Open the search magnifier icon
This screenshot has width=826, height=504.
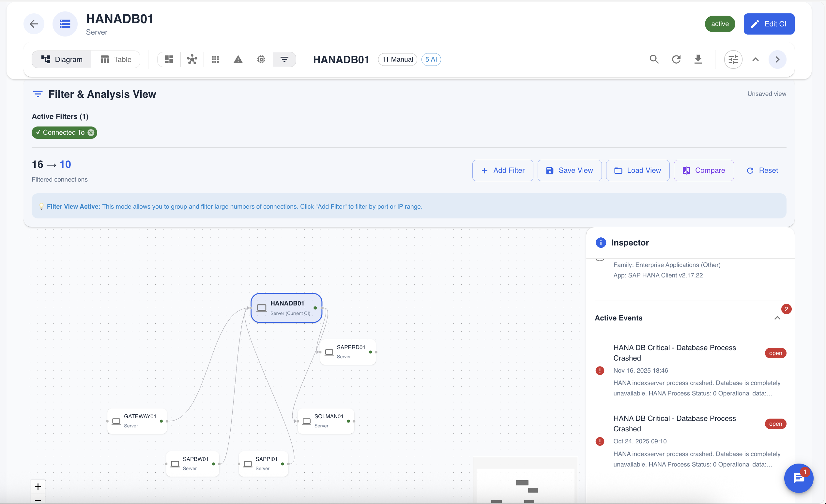pos(654,59)
